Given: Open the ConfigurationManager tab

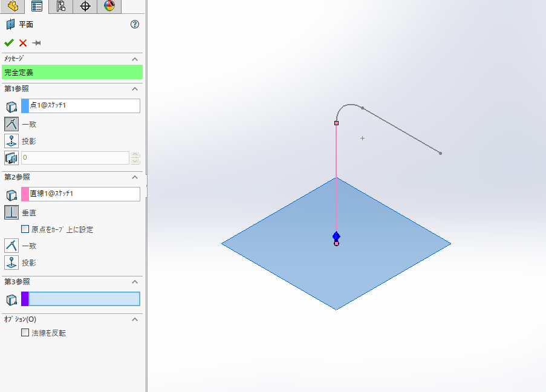Looking at the screenshot, I should point(61,6).
